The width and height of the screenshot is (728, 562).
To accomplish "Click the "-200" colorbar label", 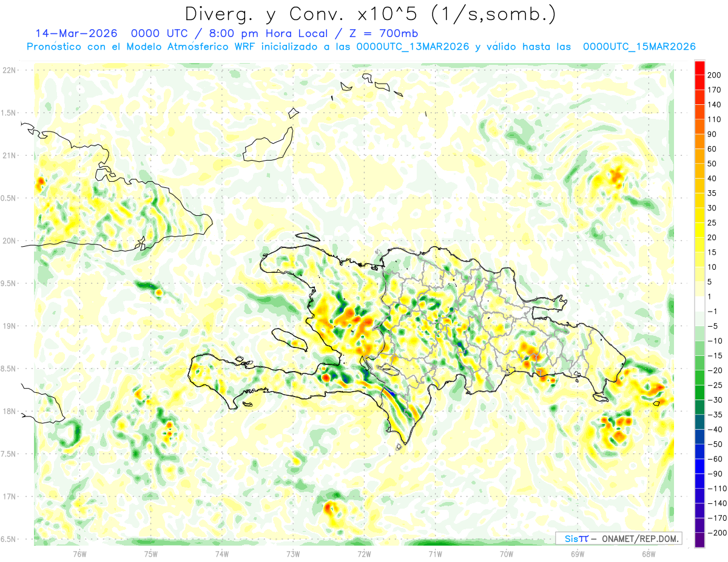I will (717, 533).
